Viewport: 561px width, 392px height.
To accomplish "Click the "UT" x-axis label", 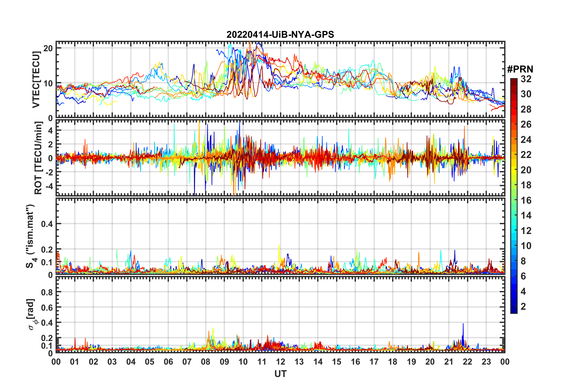I will point(280,374).
